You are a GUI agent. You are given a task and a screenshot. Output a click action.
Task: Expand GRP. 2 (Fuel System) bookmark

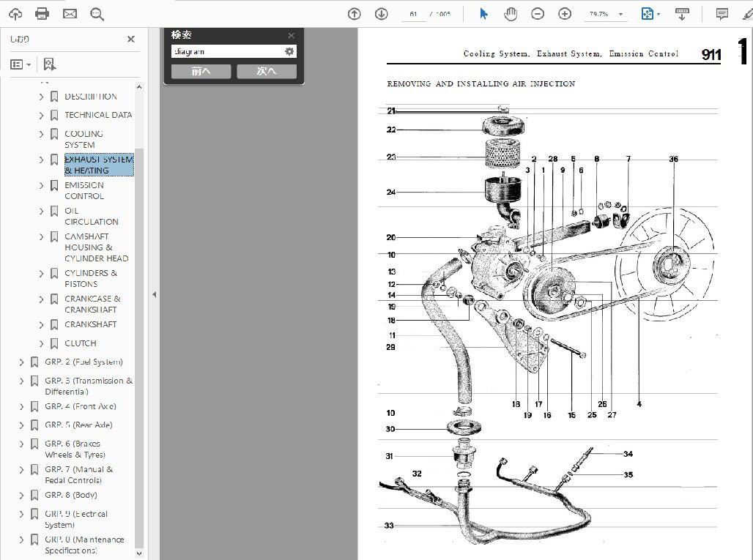tap(22, 362)
